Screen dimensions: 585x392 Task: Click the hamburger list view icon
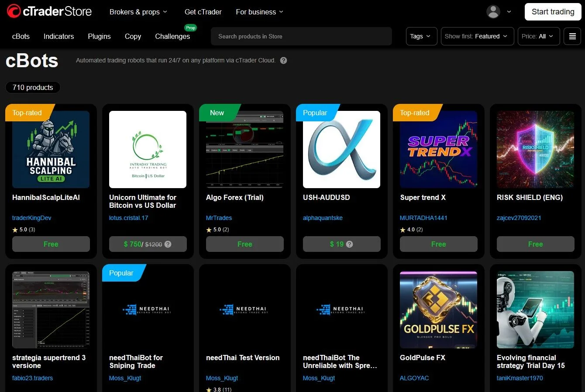coord(572,36)
